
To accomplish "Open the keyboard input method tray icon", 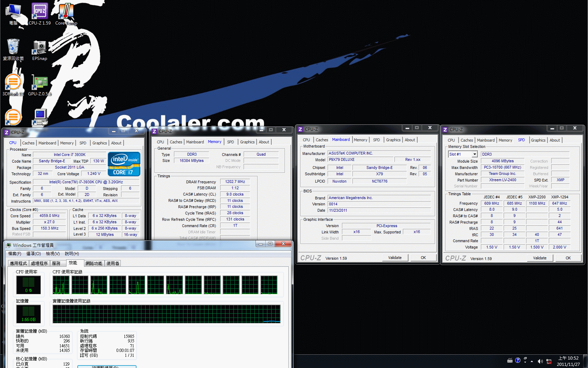I will 510,361.
